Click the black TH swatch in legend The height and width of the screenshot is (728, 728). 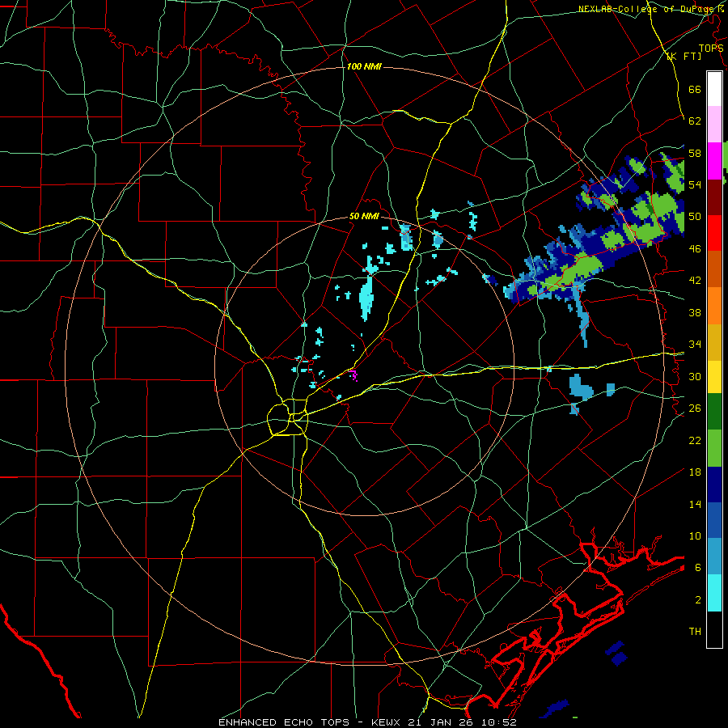click(714, 629)
